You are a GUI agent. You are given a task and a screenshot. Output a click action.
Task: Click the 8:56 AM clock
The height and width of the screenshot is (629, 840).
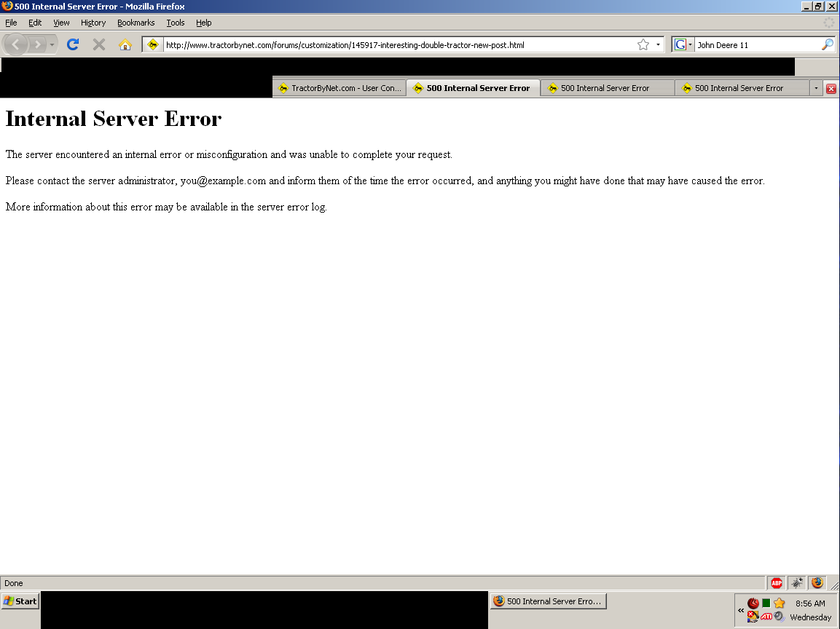coord(810,604)
